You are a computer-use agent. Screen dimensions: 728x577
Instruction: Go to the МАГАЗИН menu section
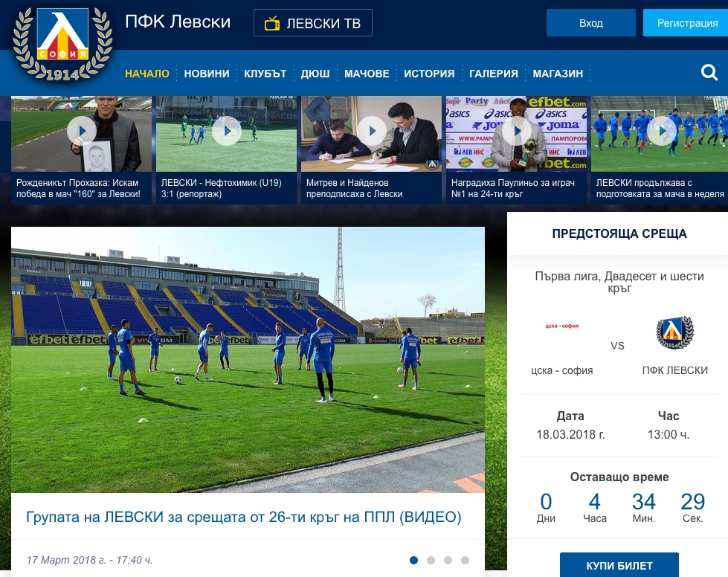[x=558, y=74]
